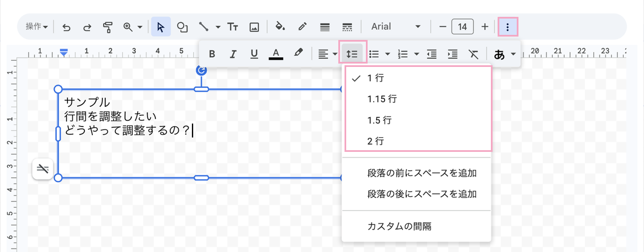The height and width of the screenshot is (252, 644).
Task: Select the checked 1 行 spacing
Action: [417, 78]
